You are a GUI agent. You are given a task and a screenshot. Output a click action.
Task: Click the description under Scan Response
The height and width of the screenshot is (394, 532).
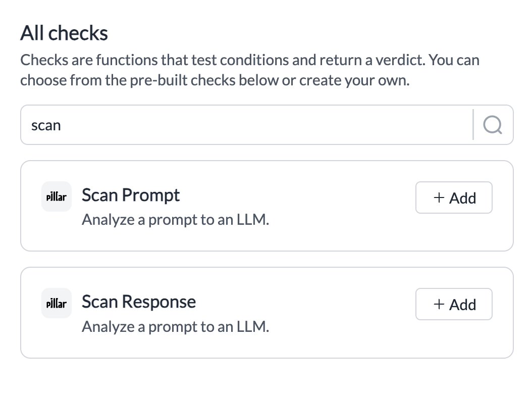click(x=176, y=327)
